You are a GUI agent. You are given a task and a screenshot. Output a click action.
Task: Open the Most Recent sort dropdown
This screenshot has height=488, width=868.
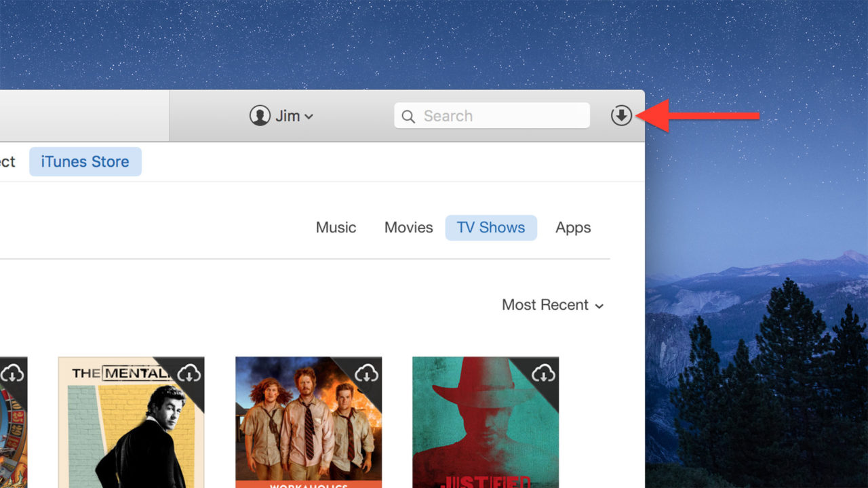pyautogui.click(x=553, y=305)
